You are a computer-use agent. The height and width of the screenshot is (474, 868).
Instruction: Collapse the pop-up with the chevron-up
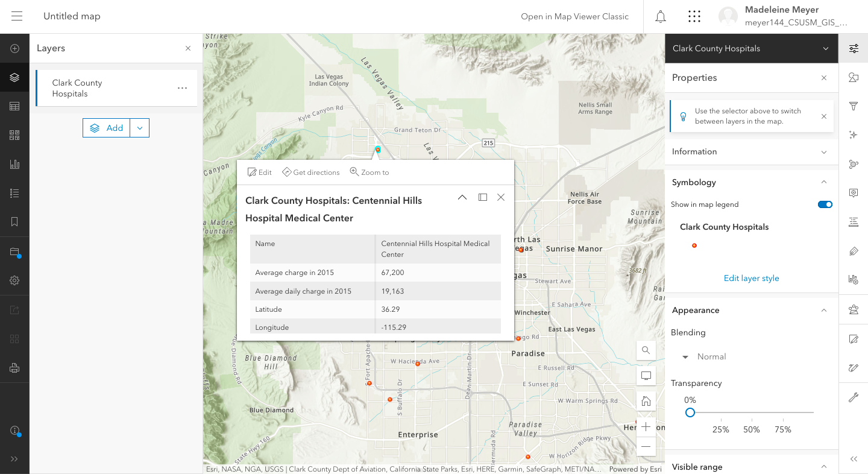(462, 197)
